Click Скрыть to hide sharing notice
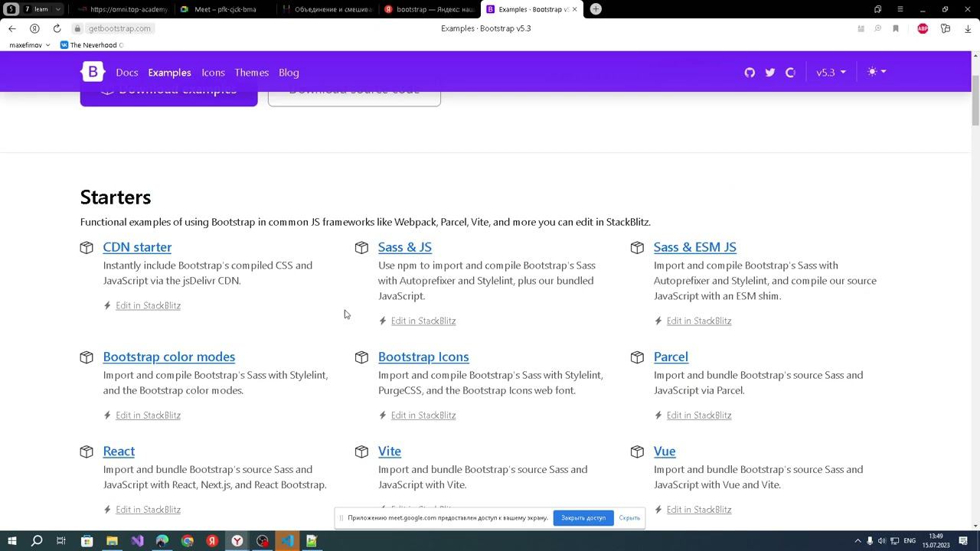 click(629, 518)
